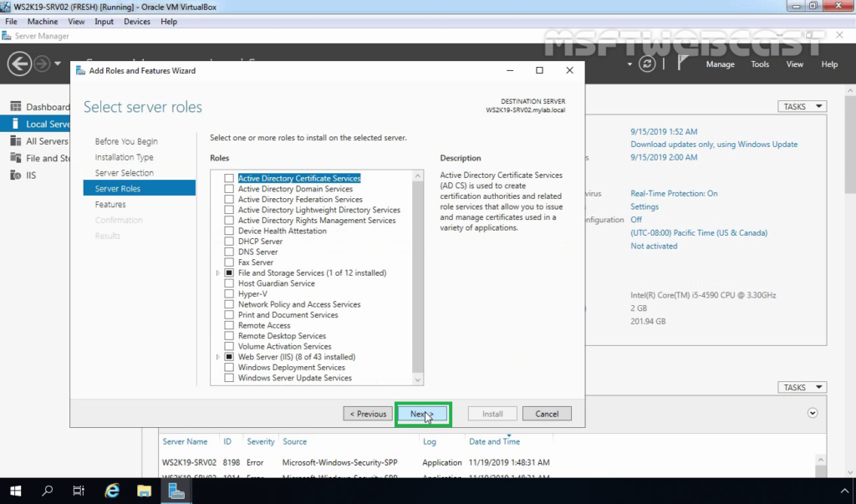The height and width of the screenshot is (504, 856).
Task: Check Active Directory Domain Services
Action: coord(229,189)
